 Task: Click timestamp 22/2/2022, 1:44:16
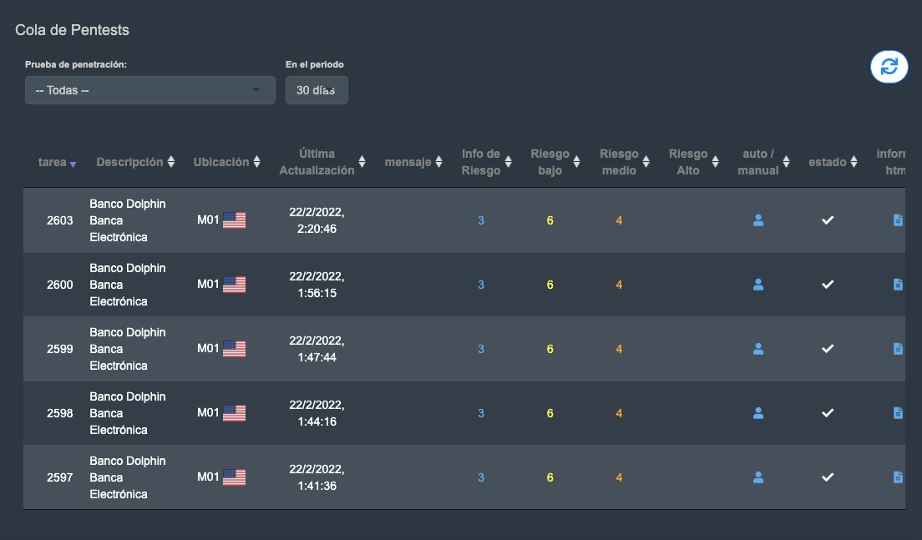[x=317, y=413]
